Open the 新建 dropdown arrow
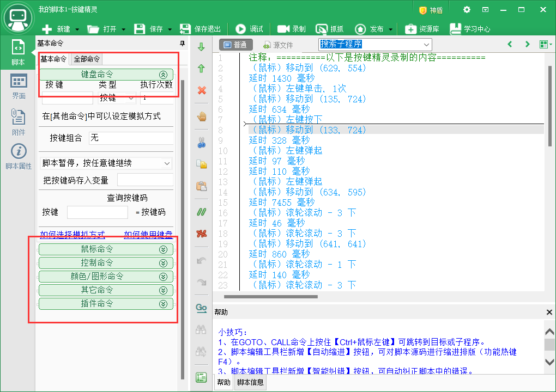The width and height of the screenshot is (556, 392). tap(77, 29)
